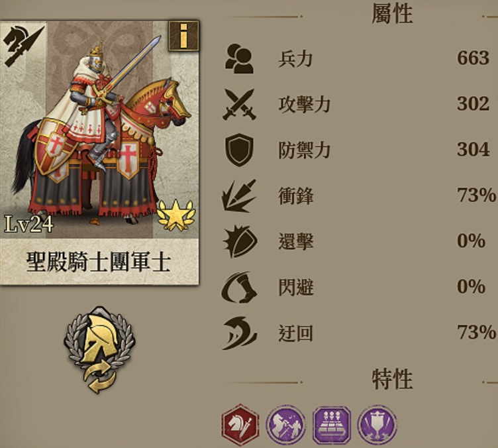Screen dimensions: 498x448
Task: Click the counterattack (還擊) shield icon
Action: click(x=240, y=241)
